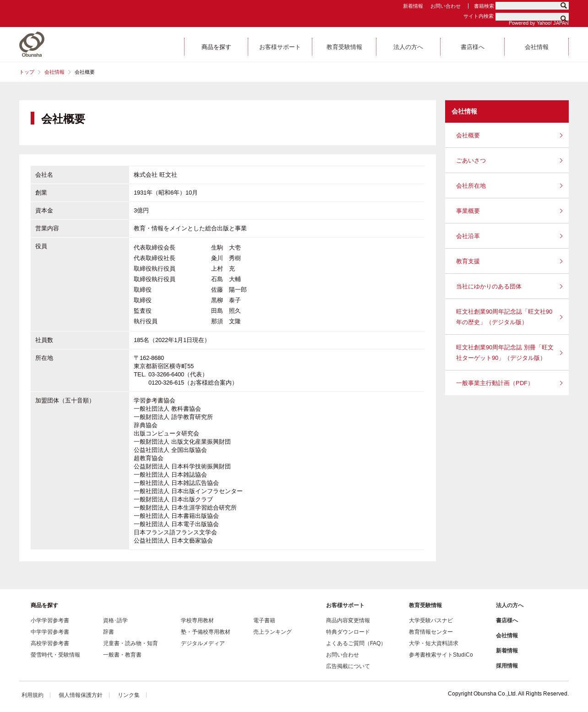This screenshot has width=588, height=712.
Task: Click the 書籍検索 magnifier search icon
Action: click(x=564, y=5)
